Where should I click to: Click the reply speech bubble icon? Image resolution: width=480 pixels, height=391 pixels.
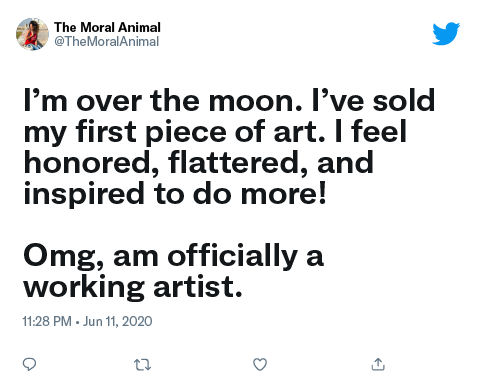point(29,364)
